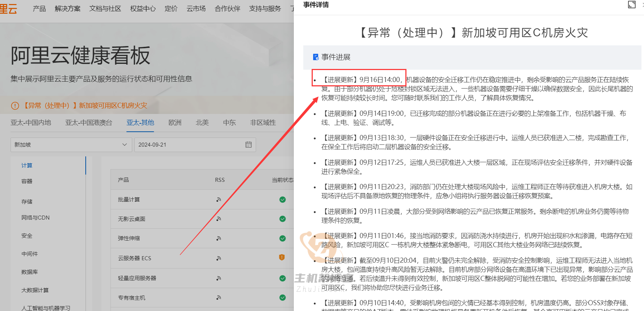Open the 新加坡 region dropdown
The height and width of the screenshot is (311, 644).
tap(71, 144)
